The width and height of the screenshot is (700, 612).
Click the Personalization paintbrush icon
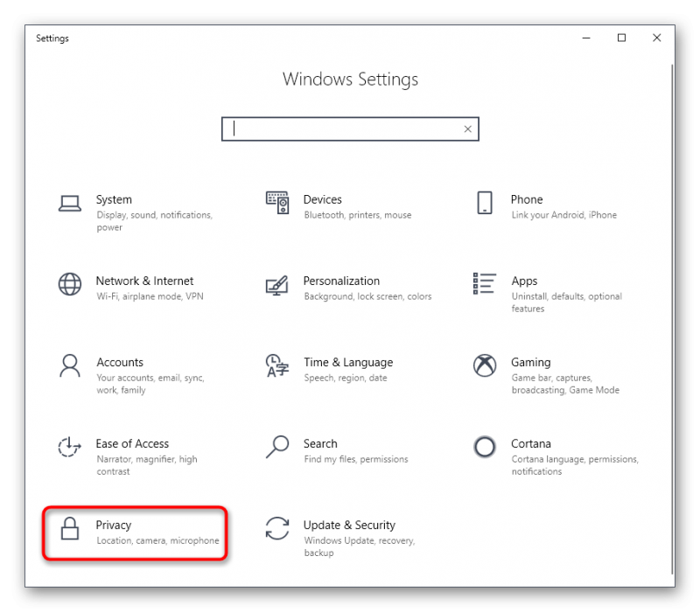point(277,286)
